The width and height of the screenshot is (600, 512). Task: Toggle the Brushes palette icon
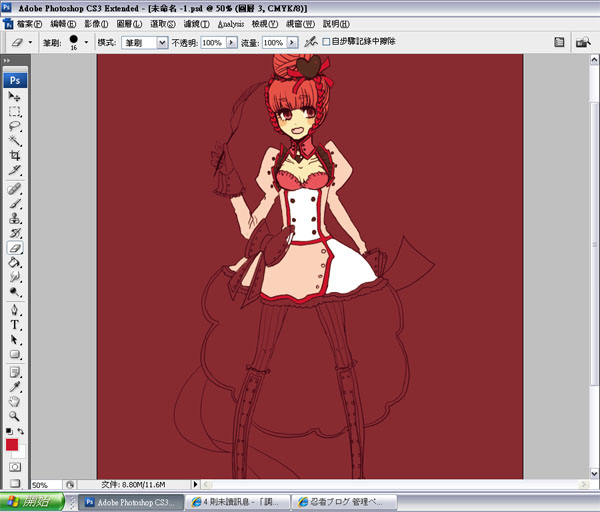[x=559, y=42]
